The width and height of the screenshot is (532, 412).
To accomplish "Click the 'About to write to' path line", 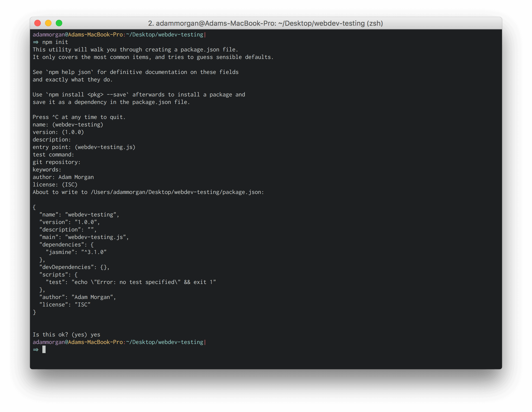I will 148,192.
